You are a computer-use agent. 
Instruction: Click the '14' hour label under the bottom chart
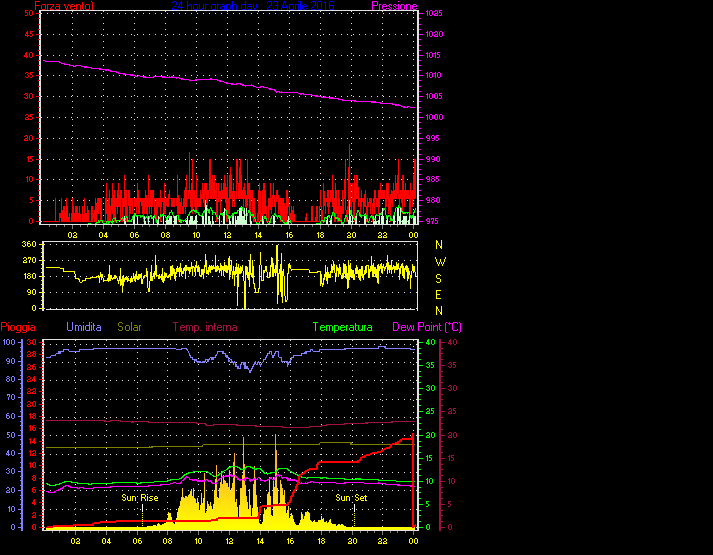pyautogui.click(x=260, y=541)
